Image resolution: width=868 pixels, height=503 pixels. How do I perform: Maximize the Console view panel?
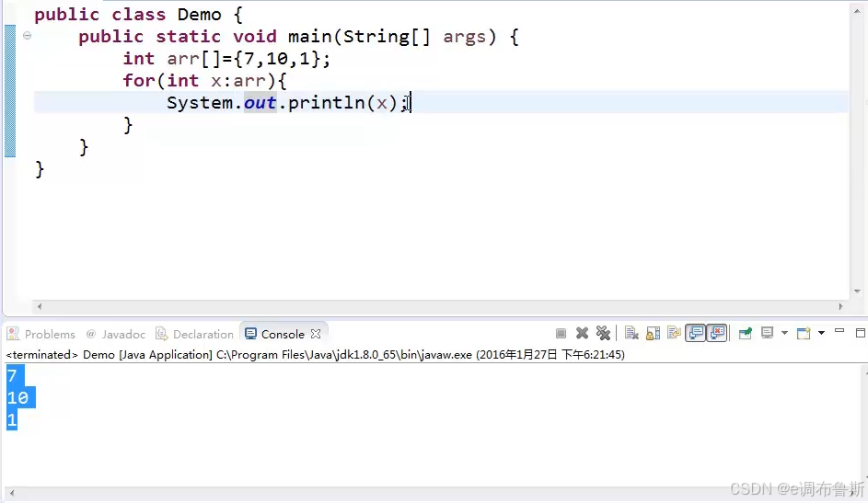click(861, 333)
